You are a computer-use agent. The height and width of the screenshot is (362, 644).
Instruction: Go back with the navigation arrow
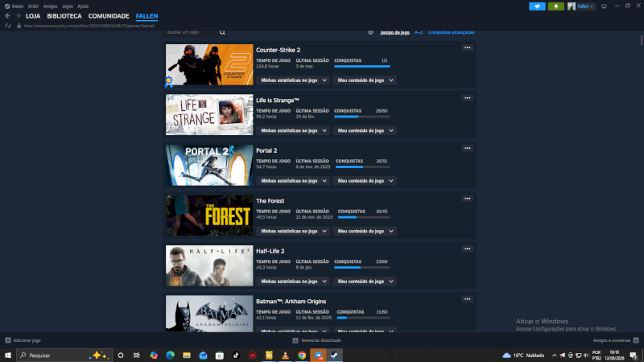(7, 16)
